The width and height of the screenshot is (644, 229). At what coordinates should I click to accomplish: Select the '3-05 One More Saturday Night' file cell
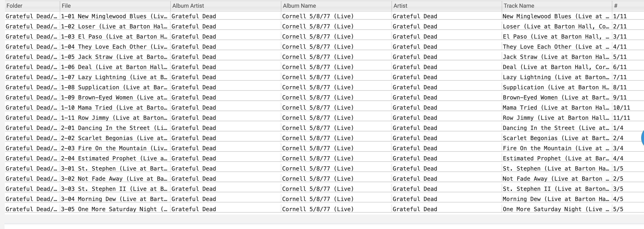pyautogui.click(x=114, y=209)
